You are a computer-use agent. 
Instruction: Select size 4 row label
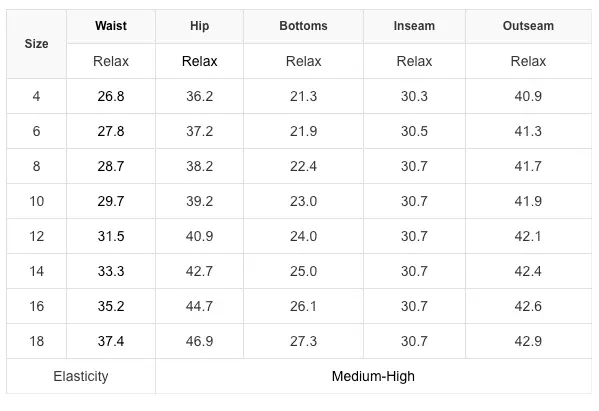tap(36, 96)
